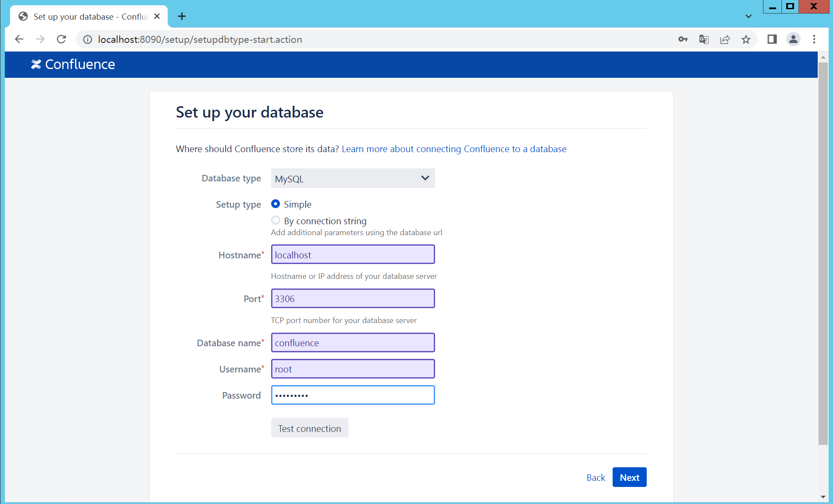Click the Hostname or IP address hint text
Image resolution: width=833 pixels, height=504 pixels.
(354, 276)
